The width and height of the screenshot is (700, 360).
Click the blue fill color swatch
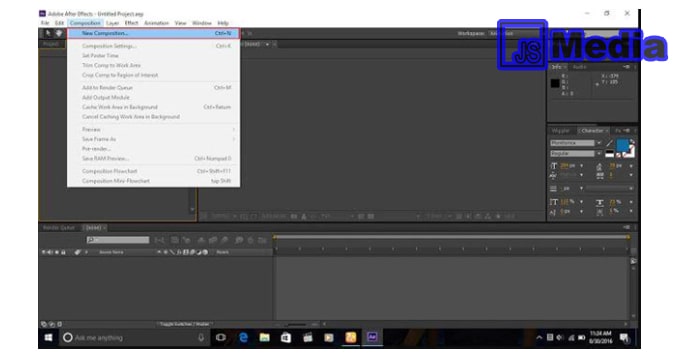pyautogui.click(x=622, y=145)
